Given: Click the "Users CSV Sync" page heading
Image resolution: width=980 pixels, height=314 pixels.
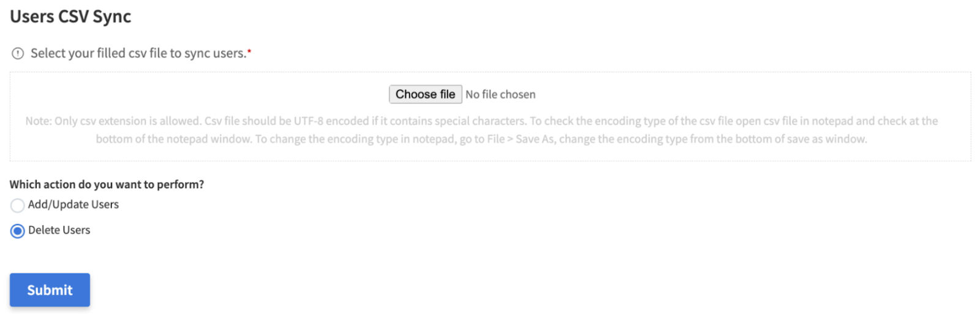Looking at the screenshot, I should [70, 17].
